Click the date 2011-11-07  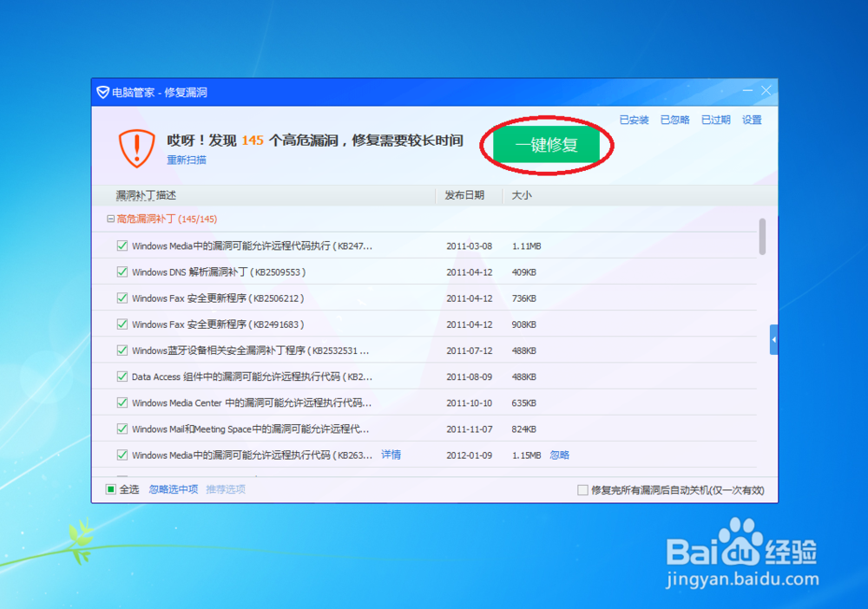click(470, 429)
